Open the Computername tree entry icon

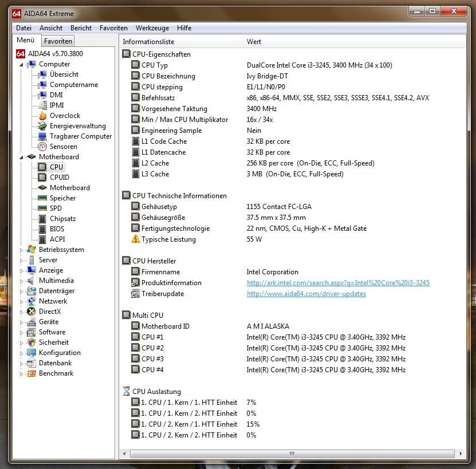pyautogui.click(x=42, y=85)
